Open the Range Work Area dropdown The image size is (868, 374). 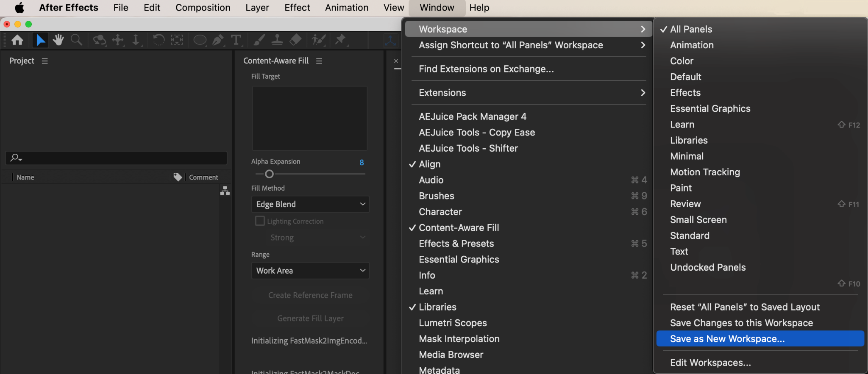click(x=310, y=271)
